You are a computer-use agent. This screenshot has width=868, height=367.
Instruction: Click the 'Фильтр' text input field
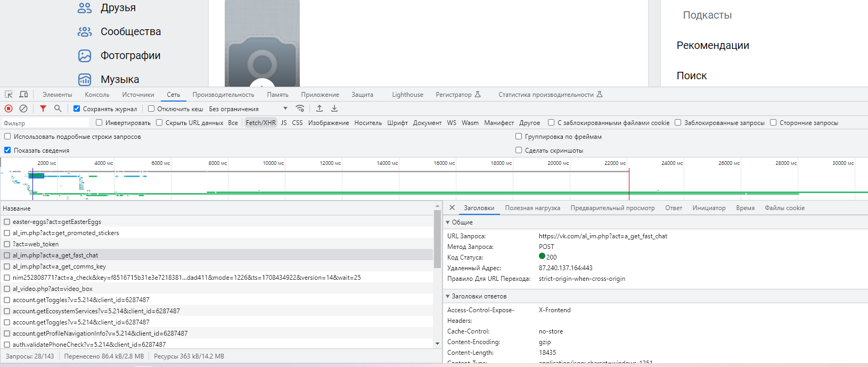(45, 123)
